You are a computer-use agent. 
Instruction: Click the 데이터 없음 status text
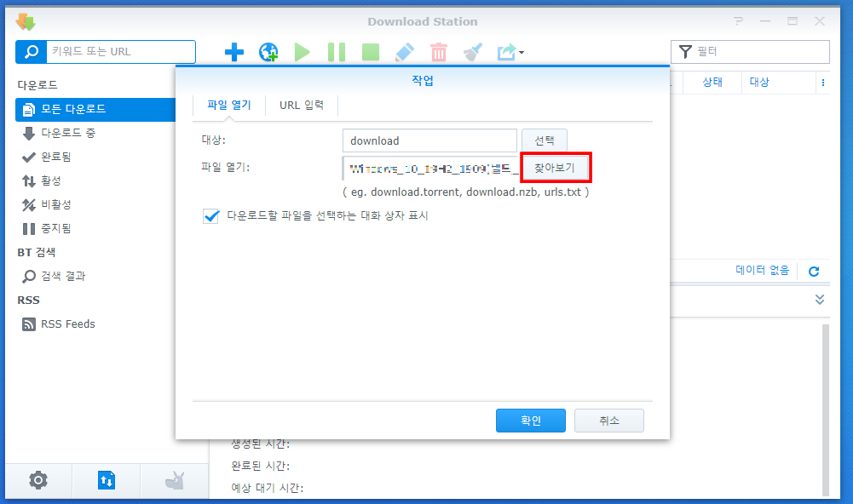coord(762,270)
